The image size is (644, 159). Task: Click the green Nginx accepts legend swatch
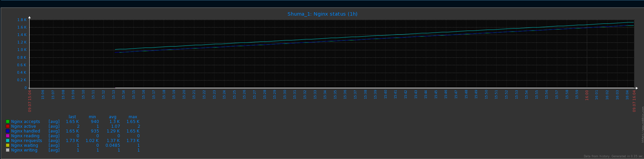(7, 122)
